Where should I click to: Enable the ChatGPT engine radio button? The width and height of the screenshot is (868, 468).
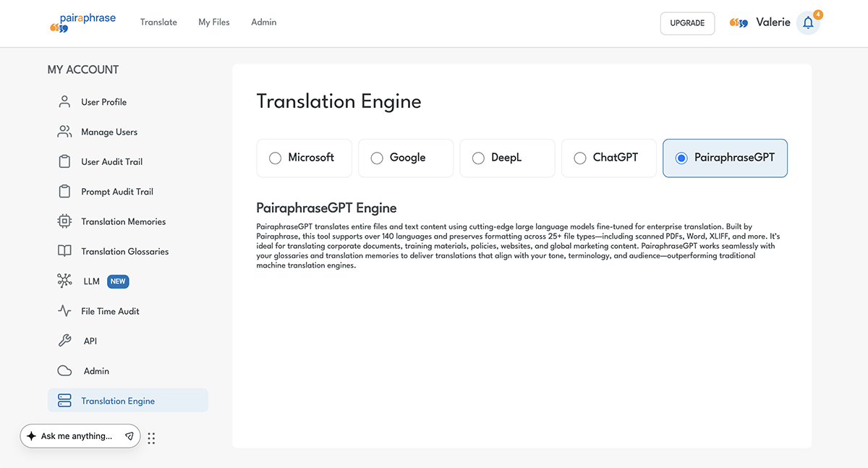point(579,158)
